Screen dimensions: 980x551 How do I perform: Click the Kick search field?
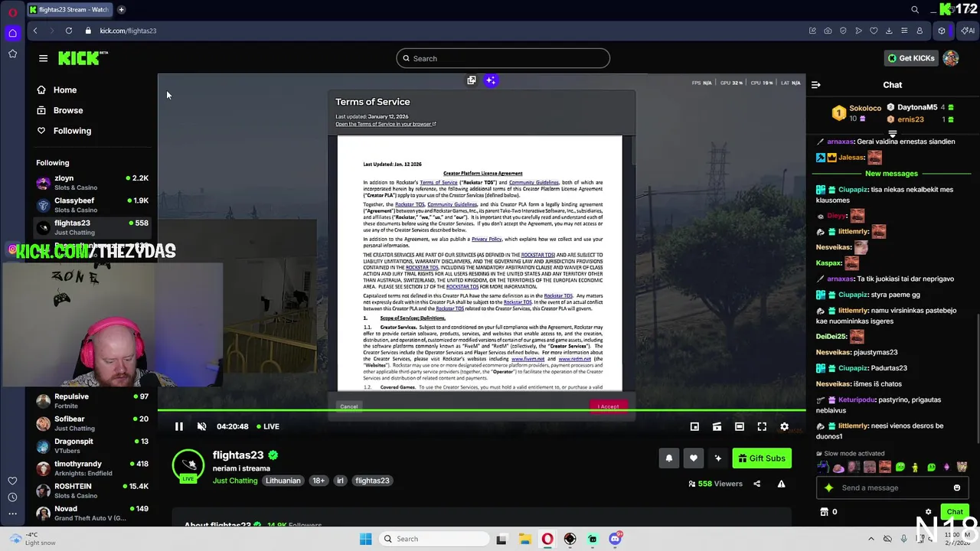(503, 58)
